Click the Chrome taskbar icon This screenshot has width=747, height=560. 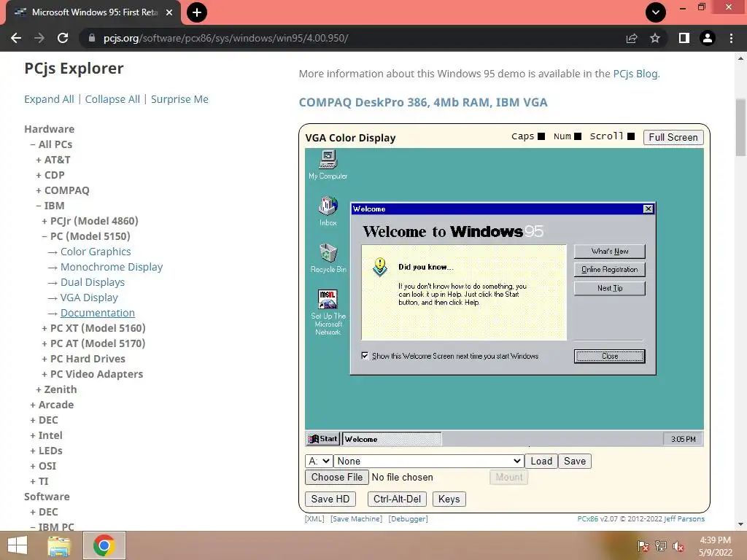click(104, 545)
